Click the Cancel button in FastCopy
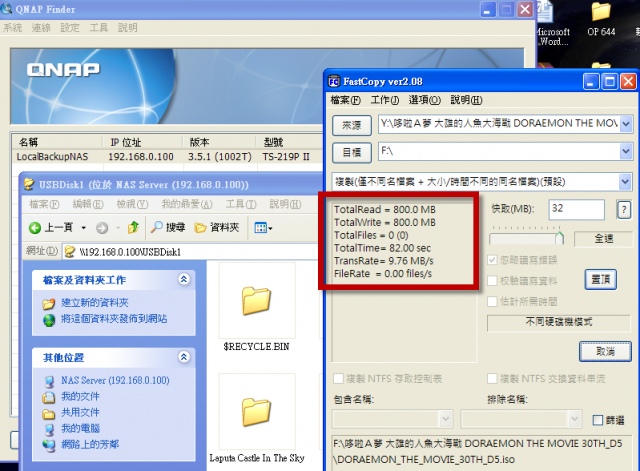This screenshot has height=471, width=640. pyautogui.click(x=605, y=351)
